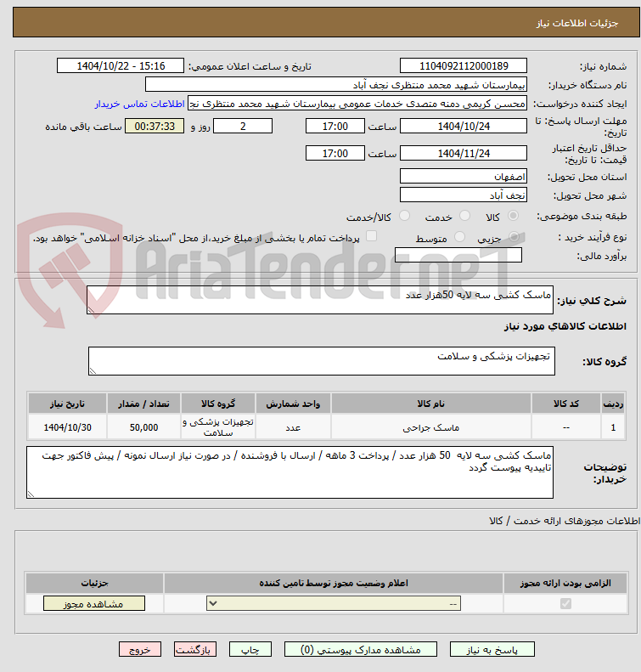Choose جزیی purchase process option
The height and width of the screenshot is (672, 641).
(x=514, y=236)
